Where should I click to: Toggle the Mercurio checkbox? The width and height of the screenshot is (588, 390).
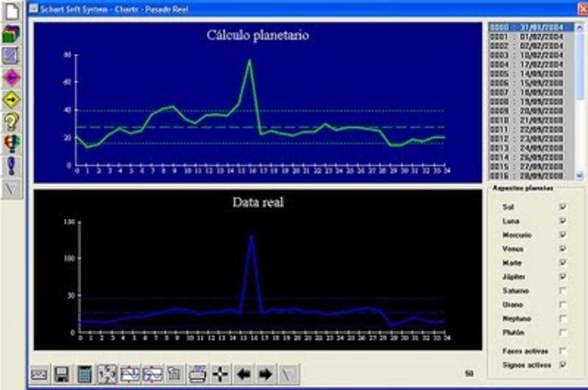tap(562, 235)
